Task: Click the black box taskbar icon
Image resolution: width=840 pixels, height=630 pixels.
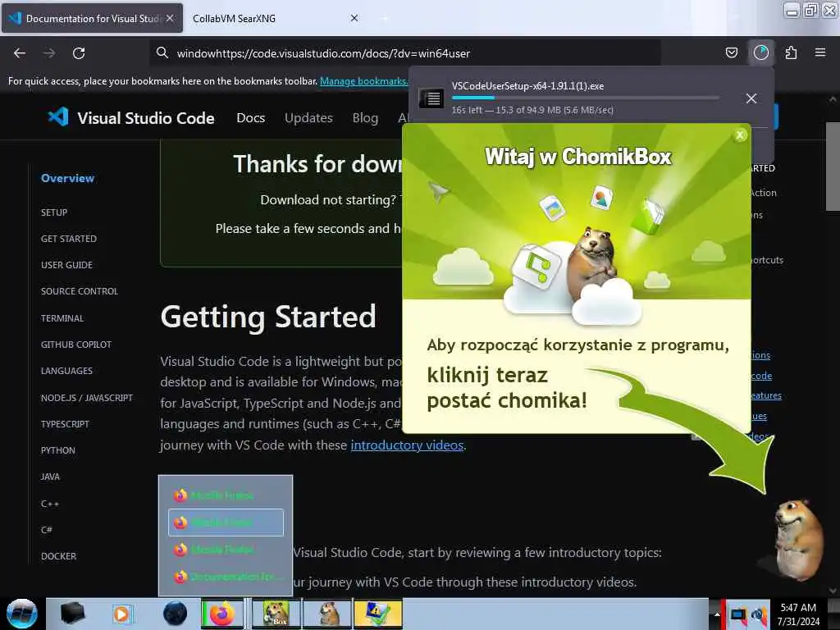Action: (x=73, y=614)
